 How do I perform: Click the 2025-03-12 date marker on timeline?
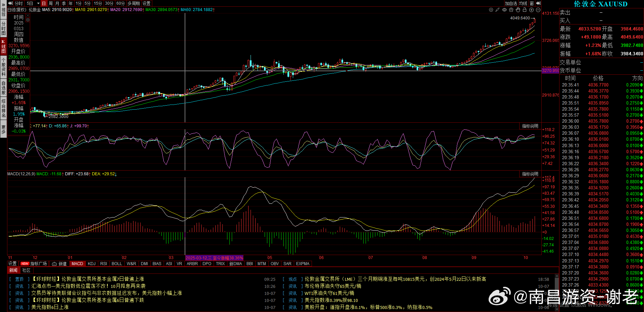pos(214,258)
